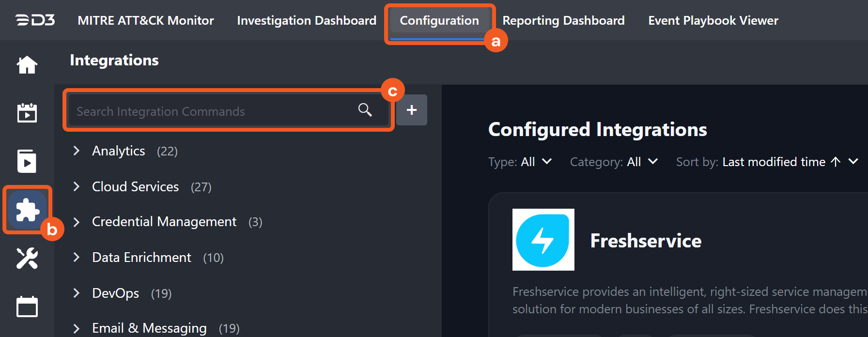Select the Integrations puzzle piece icon

[x=27, y=210]
